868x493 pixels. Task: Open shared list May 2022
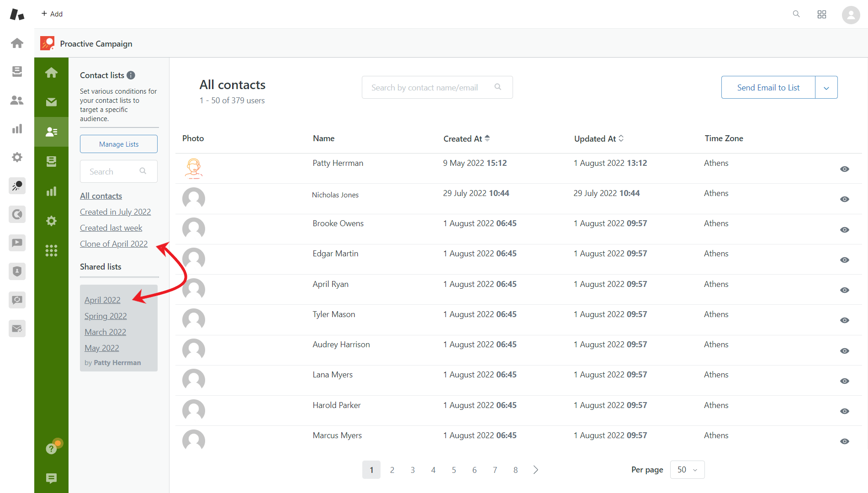click(x=101, y=348)
